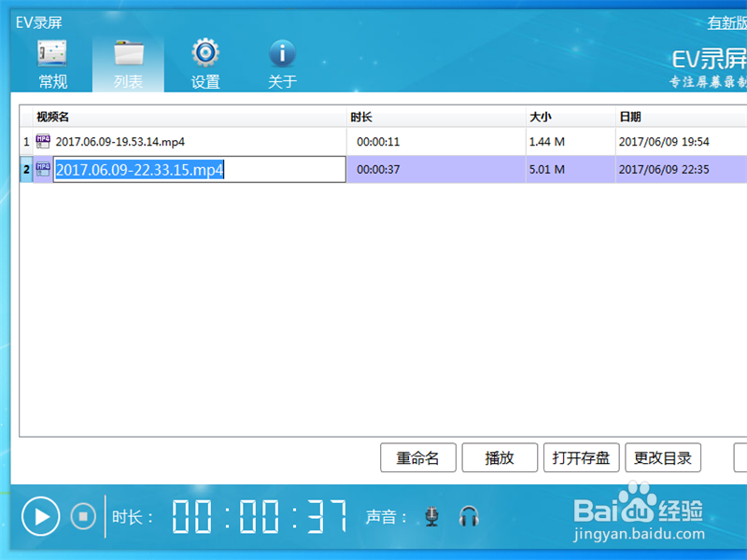Click MP4 icon of 19.53.14 file

point(43,142)
